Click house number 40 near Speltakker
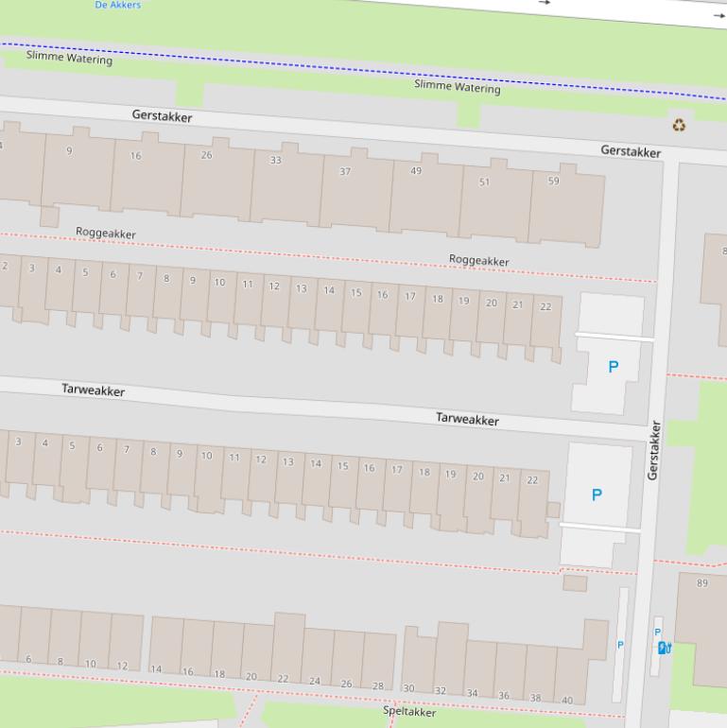The height and width of the screenshot is (728, 727). 567,701
